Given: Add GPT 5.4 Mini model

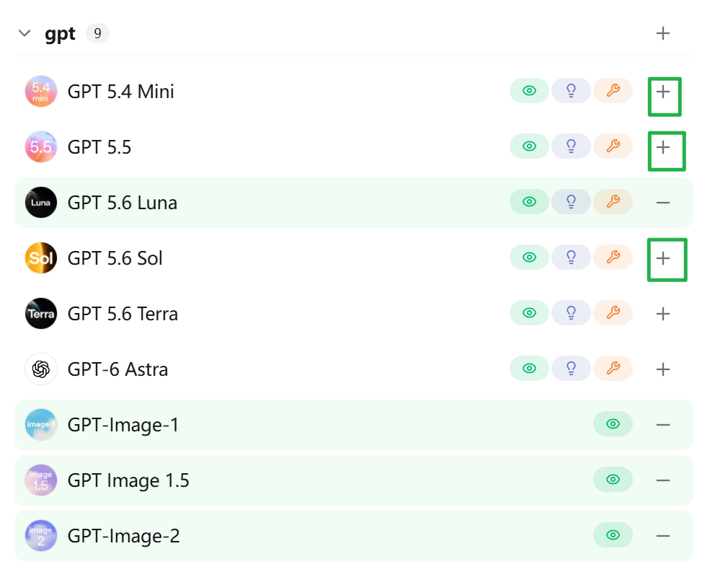Looking at the screenshot, I should coord(662,92).
